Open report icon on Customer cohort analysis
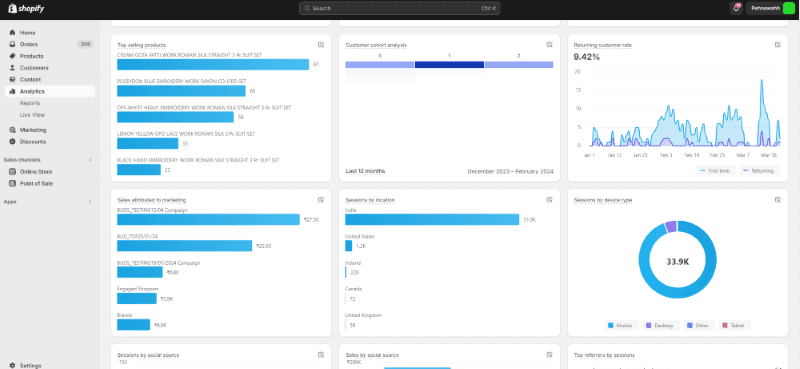Image resolution: width=800 pixels, height=369 pixels. click(x=549, y=45)
